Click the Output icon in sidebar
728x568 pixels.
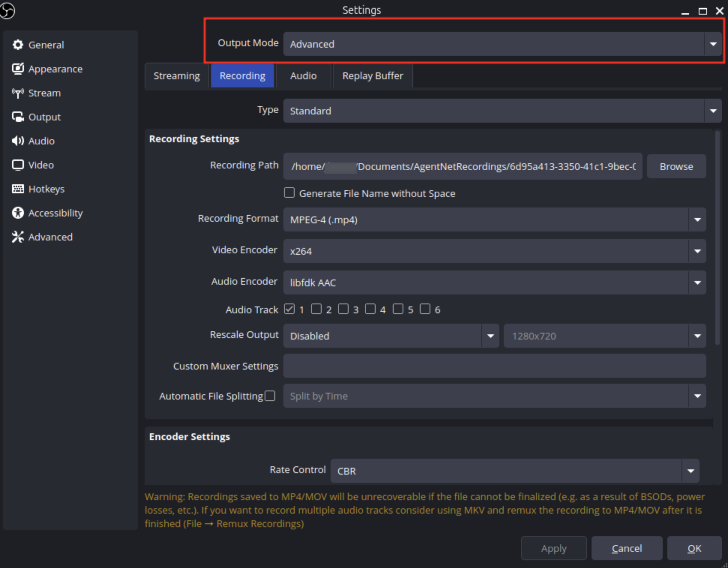18,117
